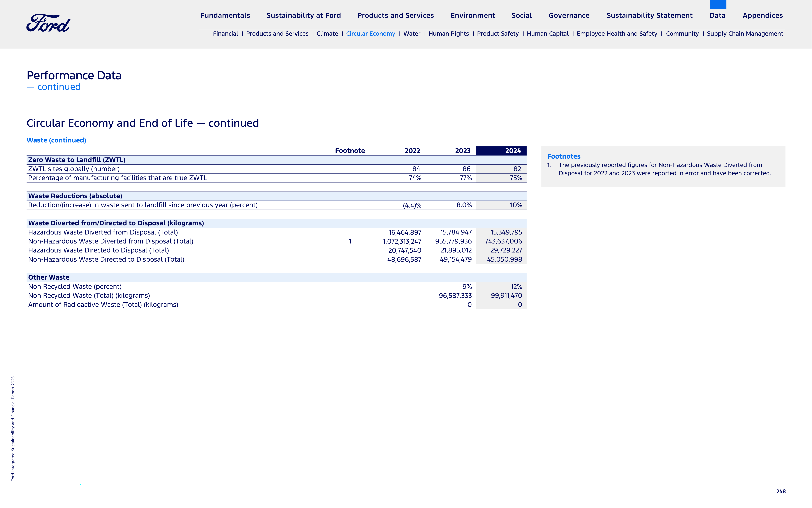The image size is (812, 508).
Task: Select Amount of Radioactive Waste row label
Action: tap(103, 305)
